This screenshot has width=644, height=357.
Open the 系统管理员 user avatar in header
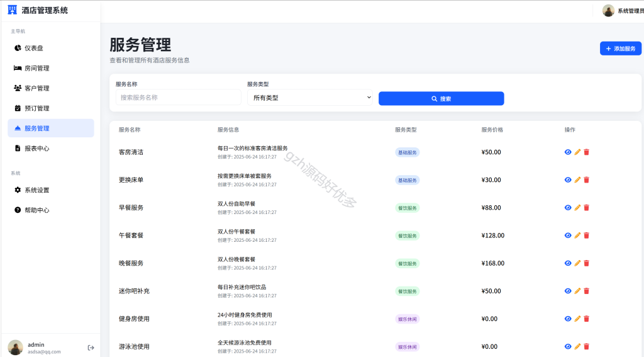click(608, 11)
